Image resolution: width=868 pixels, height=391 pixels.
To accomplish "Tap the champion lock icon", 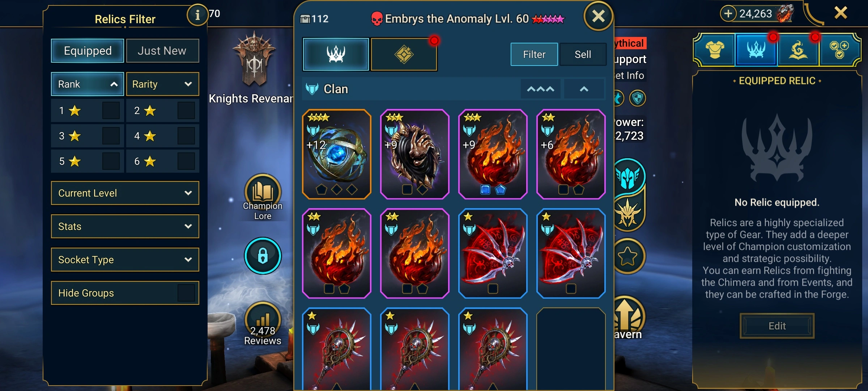I will [x=263, y=256].
